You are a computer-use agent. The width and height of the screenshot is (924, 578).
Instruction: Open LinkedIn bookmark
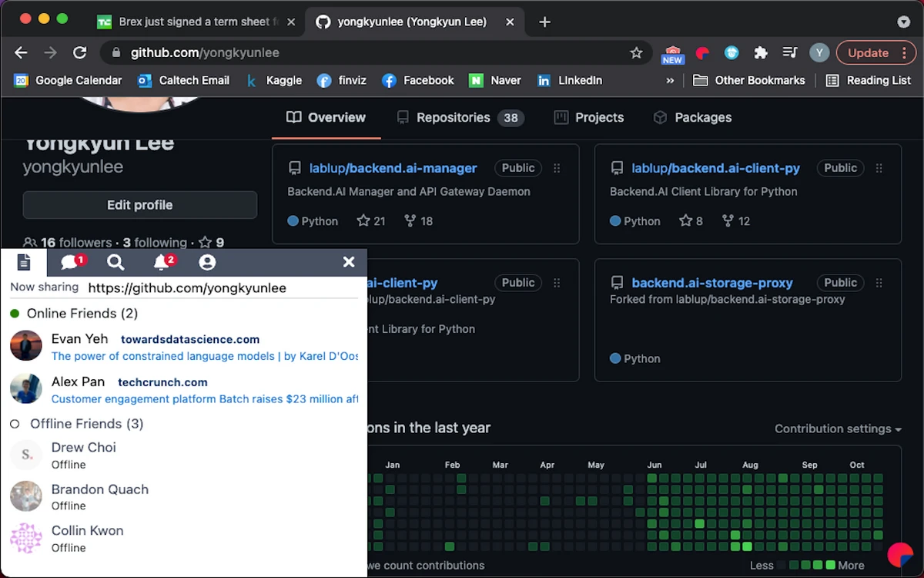pos(570,80)
